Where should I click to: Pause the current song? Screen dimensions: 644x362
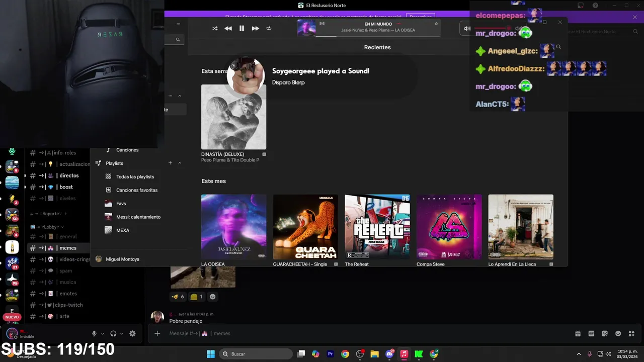point(242,28)
